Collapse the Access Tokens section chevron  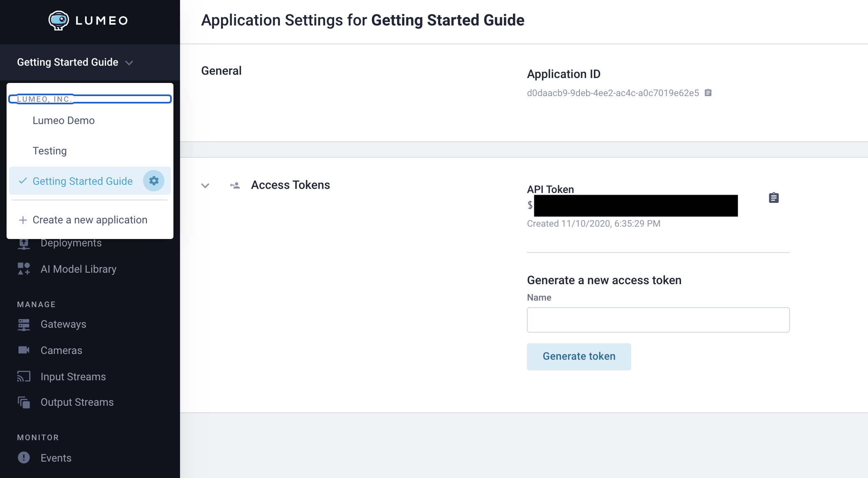point(205,186)
